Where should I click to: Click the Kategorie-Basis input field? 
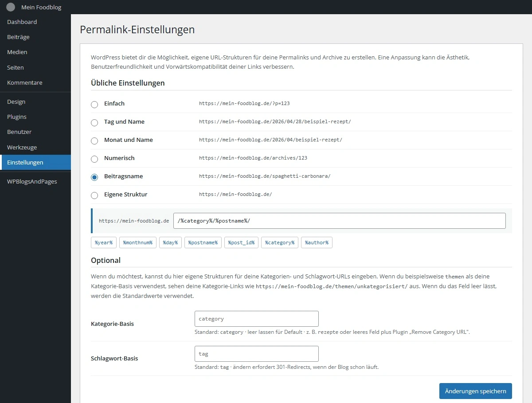tap(257, 319)
